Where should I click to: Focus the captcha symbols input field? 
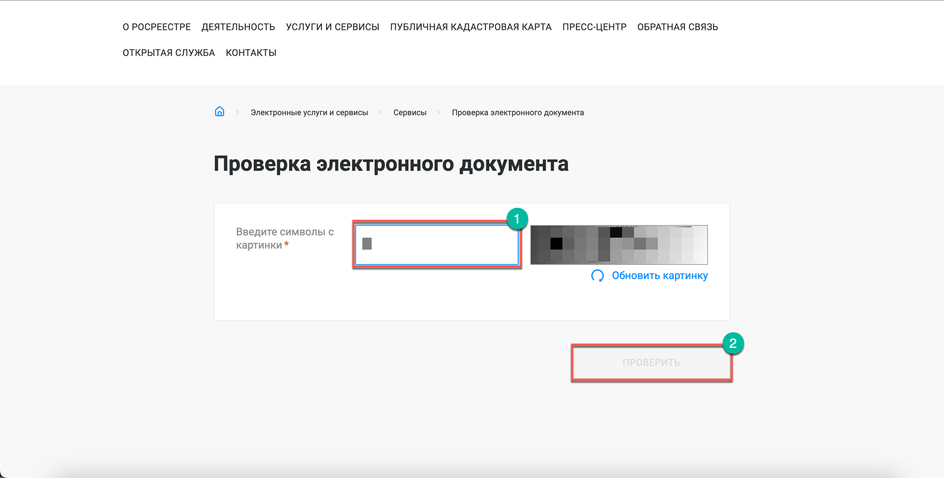pos(436,244)
